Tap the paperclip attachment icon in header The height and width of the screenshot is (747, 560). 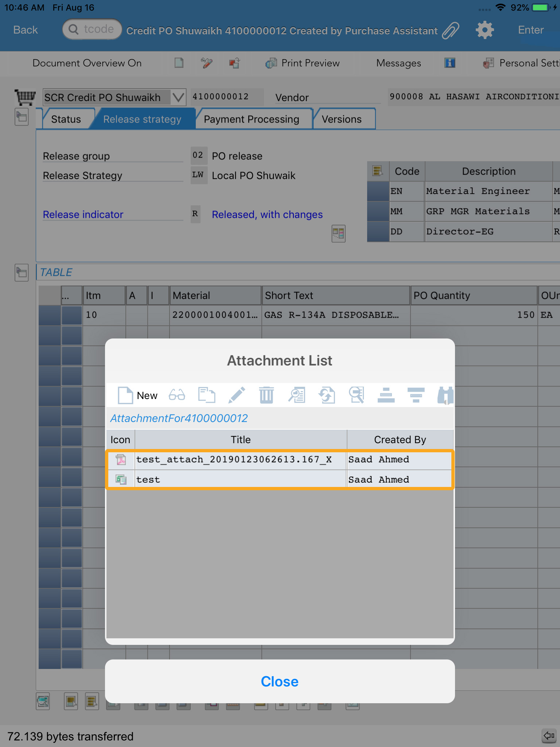pyautogui.click(x=451, y=30)
